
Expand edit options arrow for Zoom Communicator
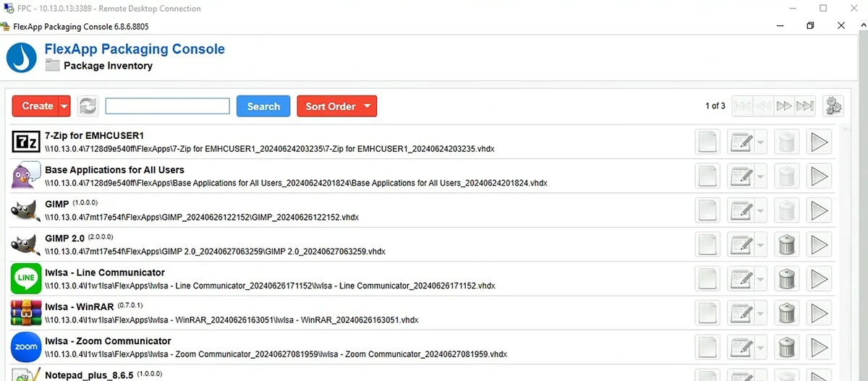760,347
